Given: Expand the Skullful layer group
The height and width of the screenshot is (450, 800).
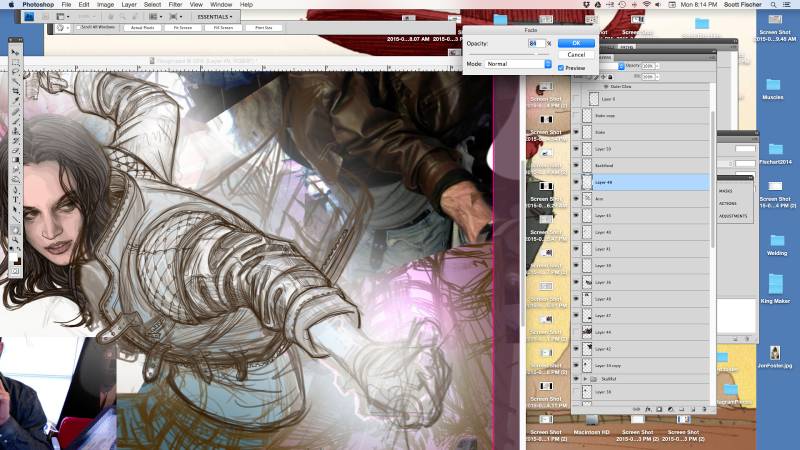Looking at the screenshot, I should tap(586, 379).
